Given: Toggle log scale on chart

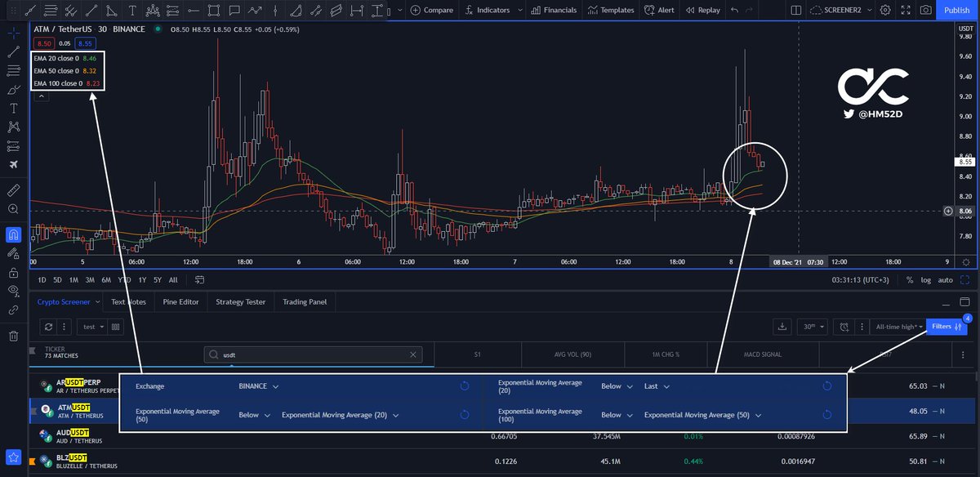Looking at the screenshot, I should coord(926,280).
